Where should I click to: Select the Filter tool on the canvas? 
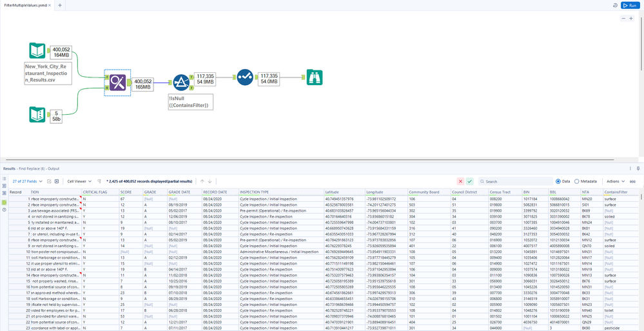pyautogui.click(x=181, y=82)
